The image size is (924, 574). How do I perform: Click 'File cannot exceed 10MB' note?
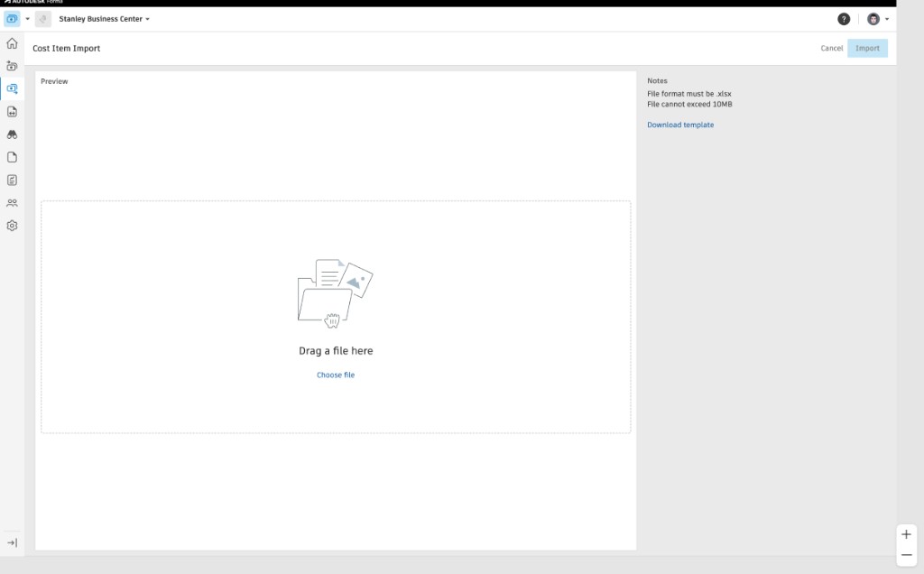click(689, 105)
